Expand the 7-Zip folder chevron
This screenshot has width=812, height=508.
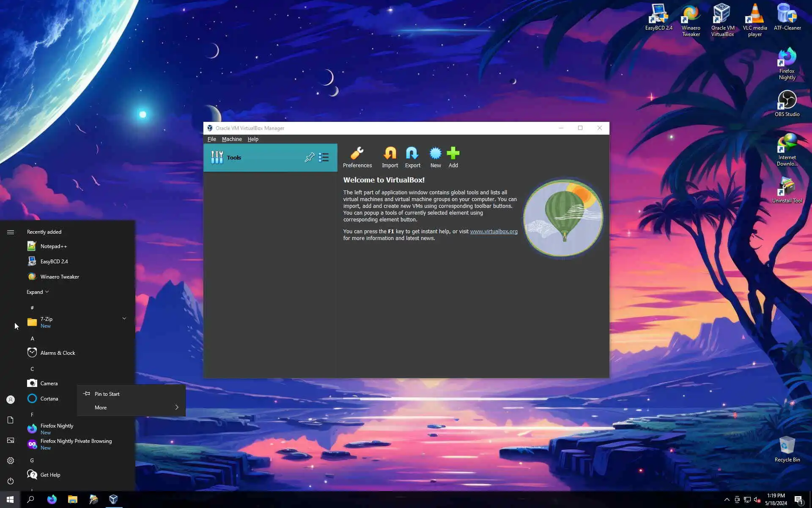point(124,318)
